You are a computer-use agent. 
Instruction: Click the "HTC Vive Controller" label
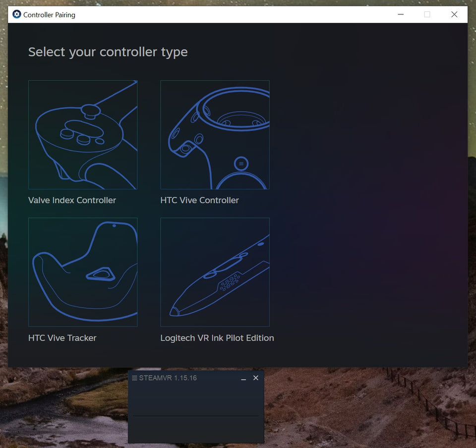pyautogui.click(x=199, y=200)
